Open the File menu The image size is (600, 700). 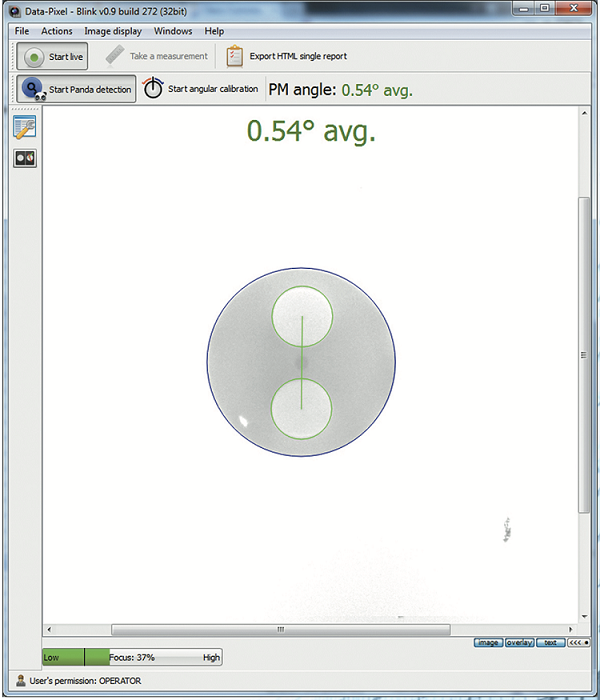tap(22, 31)
